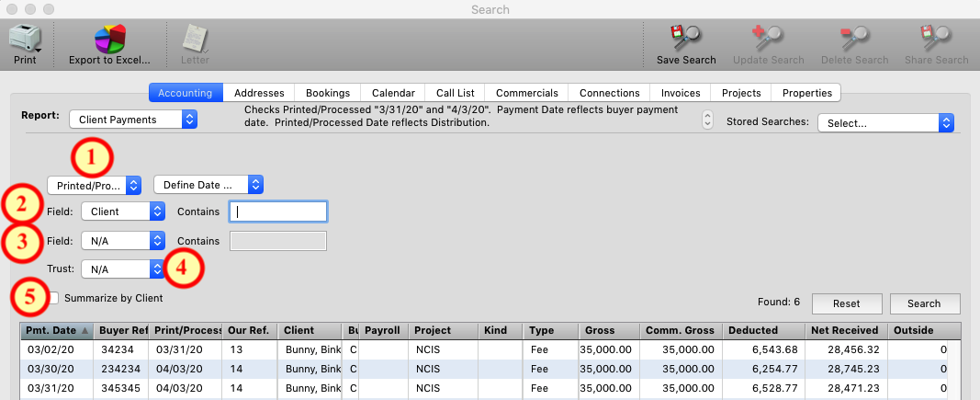Click Net Received value 28,471.23
The image size is (980, 400).
pyautogui.click(x=856, y=389)
